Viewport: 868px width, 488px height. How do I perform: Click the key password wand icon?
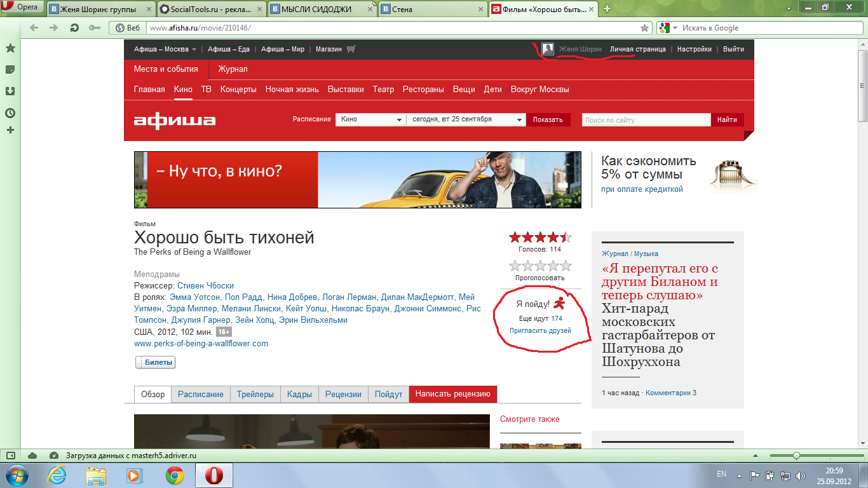coord(95,28)
